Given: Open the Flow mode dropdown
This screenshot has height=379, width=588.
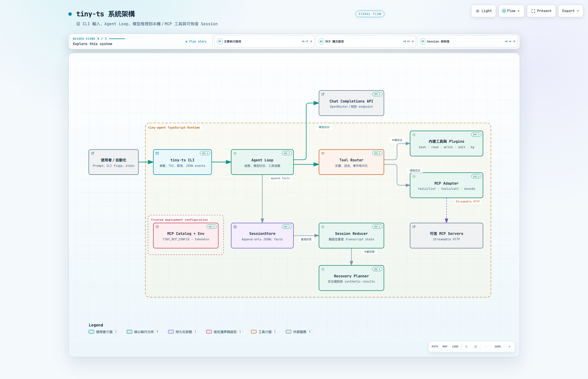Looking at the screenshot, I should (511, 11).
